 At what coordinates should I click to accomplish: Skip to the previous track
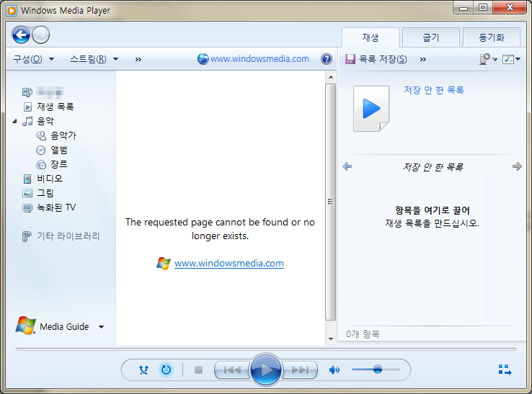tap(232, 370)
